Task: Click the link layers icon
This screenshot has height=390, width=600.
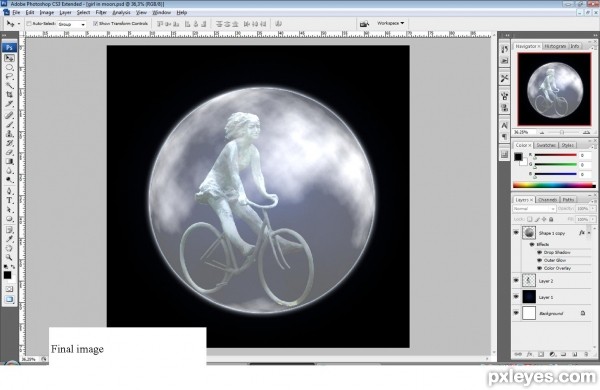Action: click(518, 354)
